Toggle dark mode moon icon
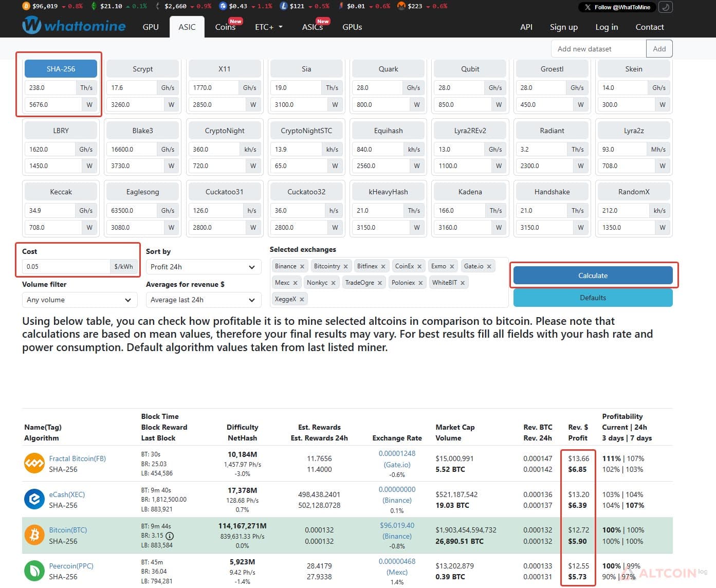This screenshot has width=716, height=588. click(x=666, y=7)
